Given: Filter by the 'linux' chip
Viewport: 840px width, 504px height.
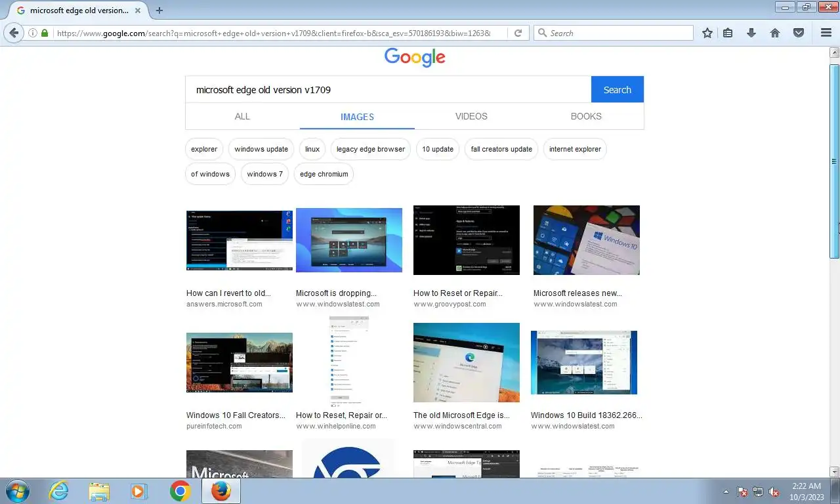Looking at the screenshot, I should pyautogui.click(x=312, y=149).
